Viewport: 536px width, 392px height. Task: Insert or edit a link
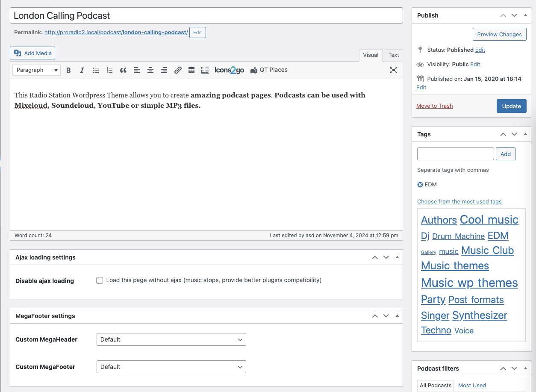tap(178, 71)
